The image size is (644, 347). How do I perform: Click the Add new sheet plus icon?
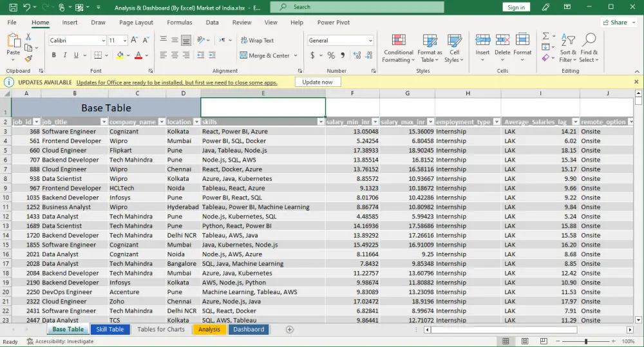pyautogui.click(x=290, y=330)
